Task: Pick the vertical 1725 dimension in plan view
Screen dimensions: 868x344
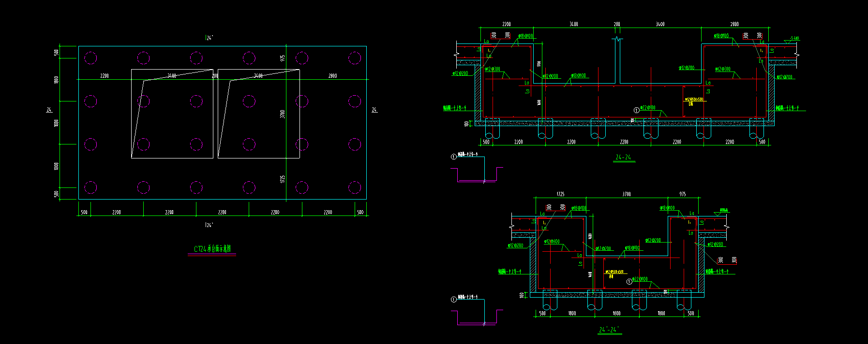Action: pos(283,179)
